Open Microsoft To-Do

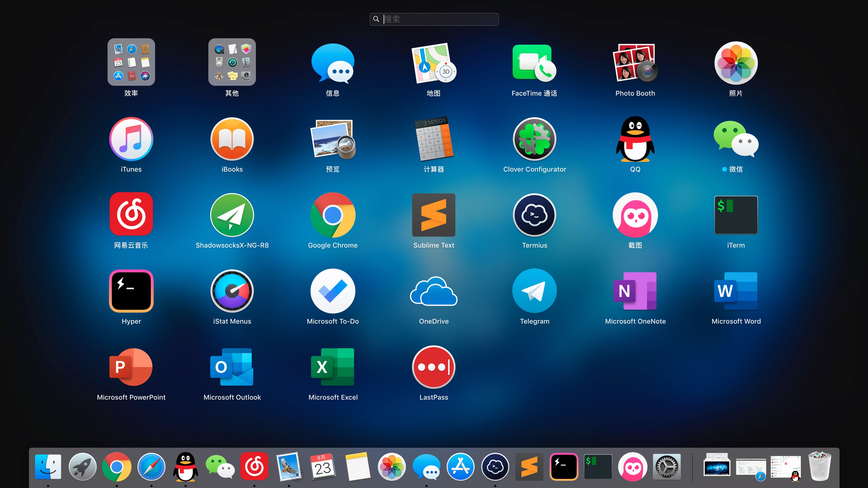333,291
